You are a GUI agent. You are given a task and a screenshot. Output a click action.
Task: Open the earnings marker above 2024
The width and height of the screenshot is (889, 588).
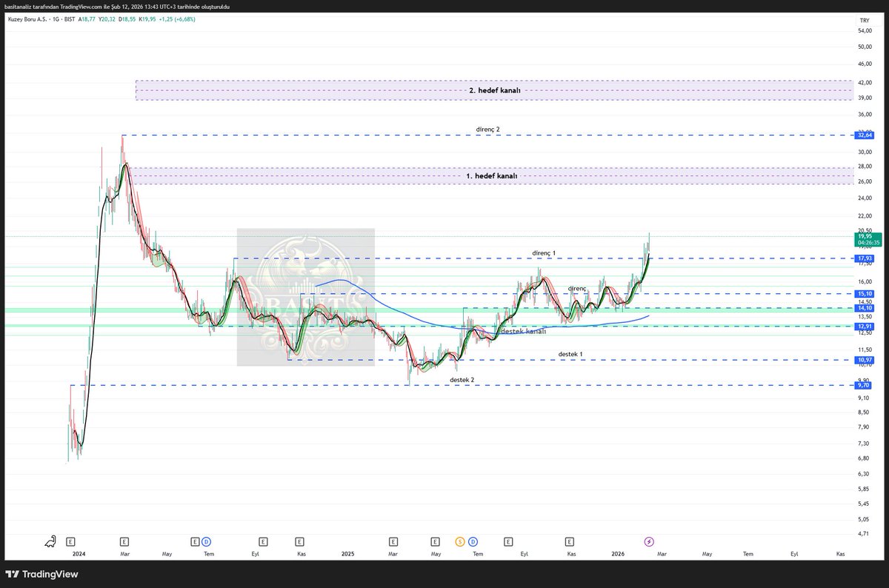70,542
